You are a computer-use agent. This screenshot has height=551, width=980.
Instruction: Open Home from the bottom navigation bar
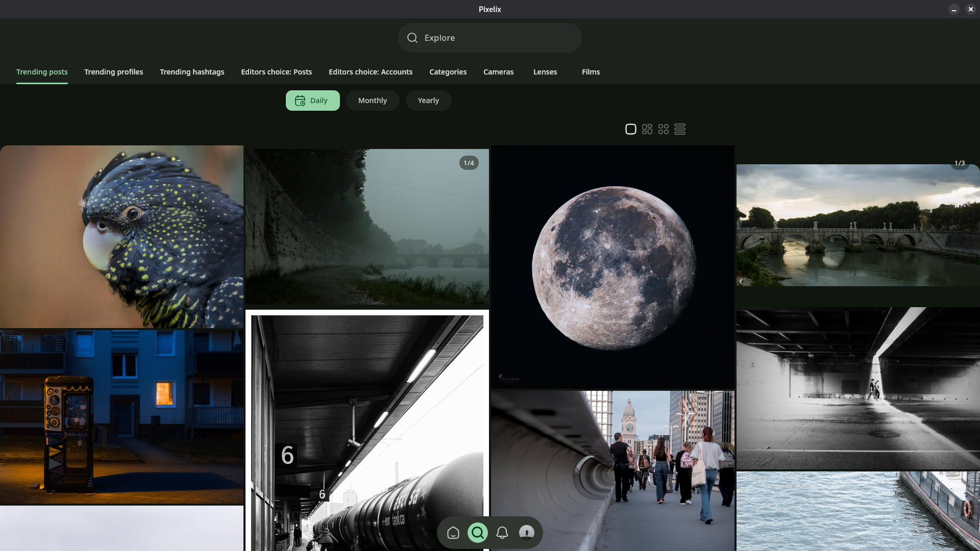click(x=453, y=533)
